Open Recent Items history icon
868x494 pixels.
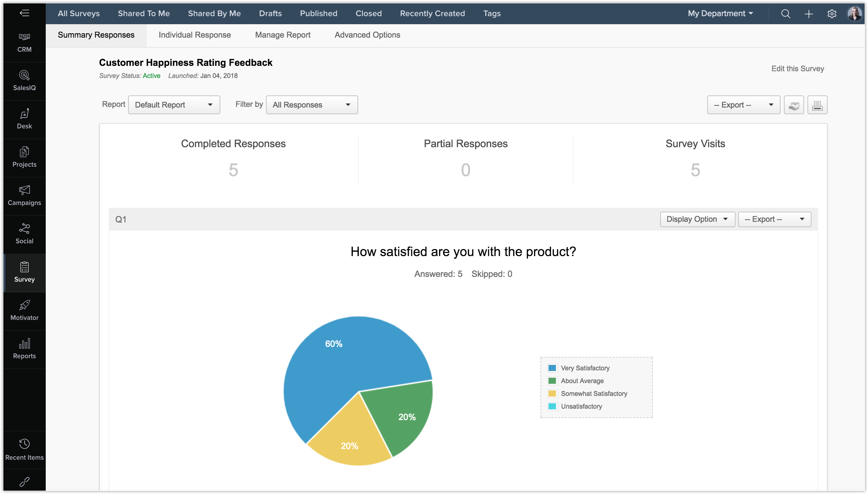tap(24, 444)
